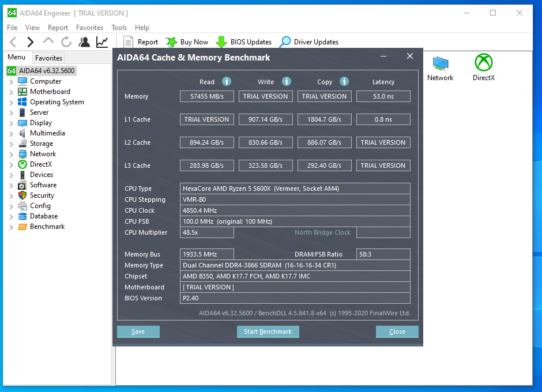Open the Favorites menu in the menu bar

(89, 27)
